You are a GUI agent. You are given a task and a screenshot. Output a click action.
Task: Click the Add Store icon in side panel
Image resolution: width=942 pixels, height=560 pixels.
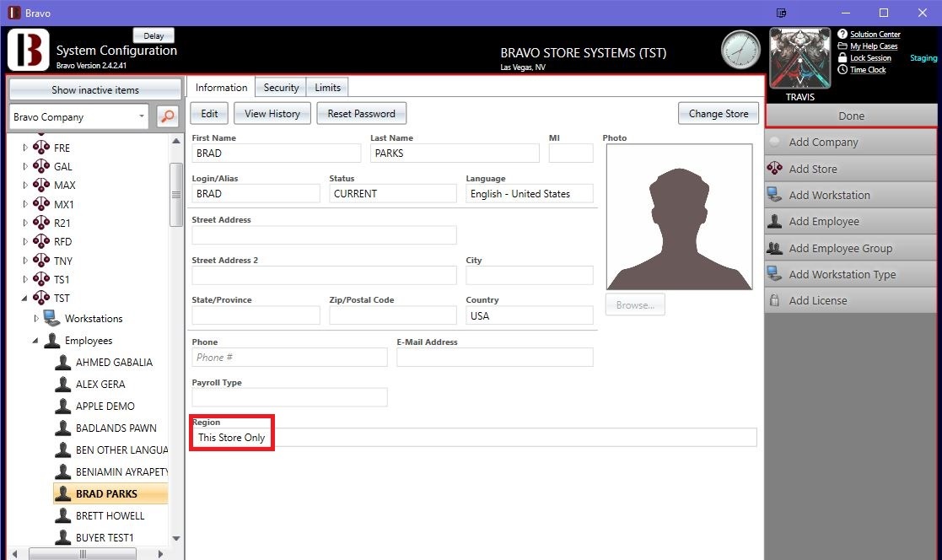775,168
